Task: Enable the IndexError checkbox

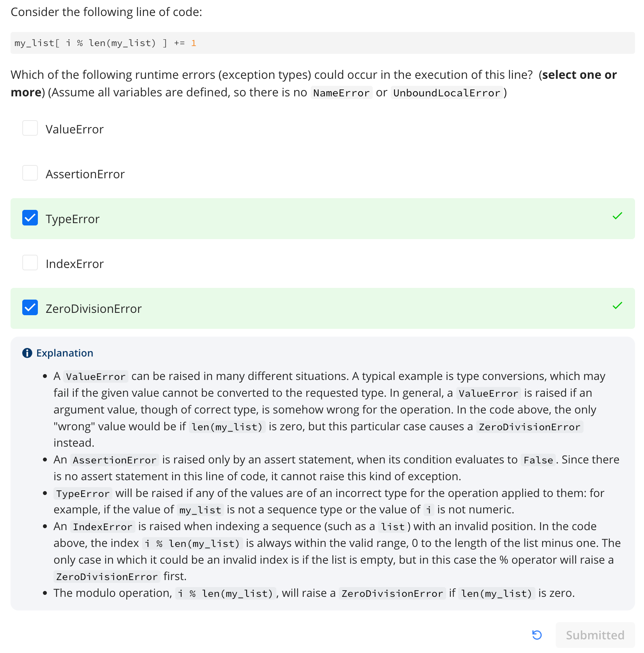Action: click(x=30, y=263)
